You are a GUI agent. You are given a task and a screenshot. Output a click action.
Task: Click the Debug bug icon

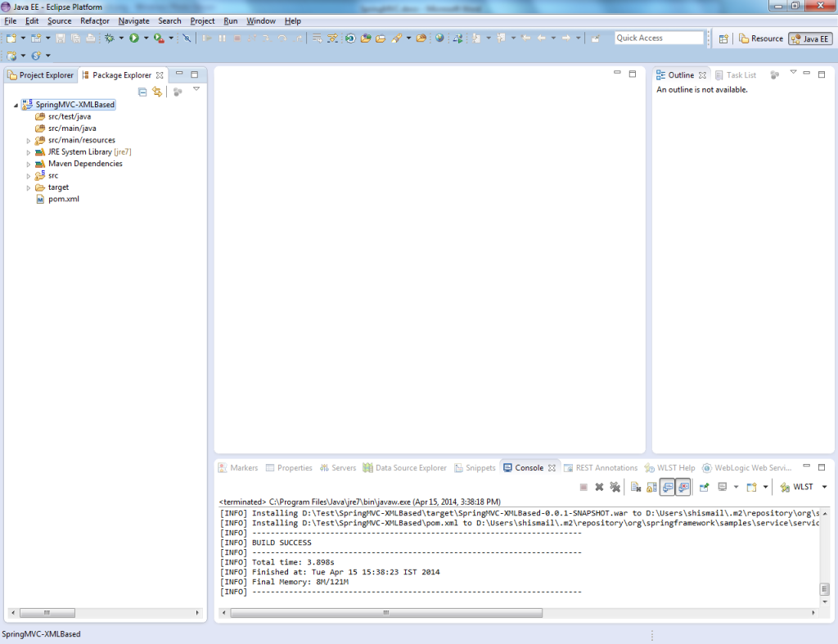(x=110, y=38)
